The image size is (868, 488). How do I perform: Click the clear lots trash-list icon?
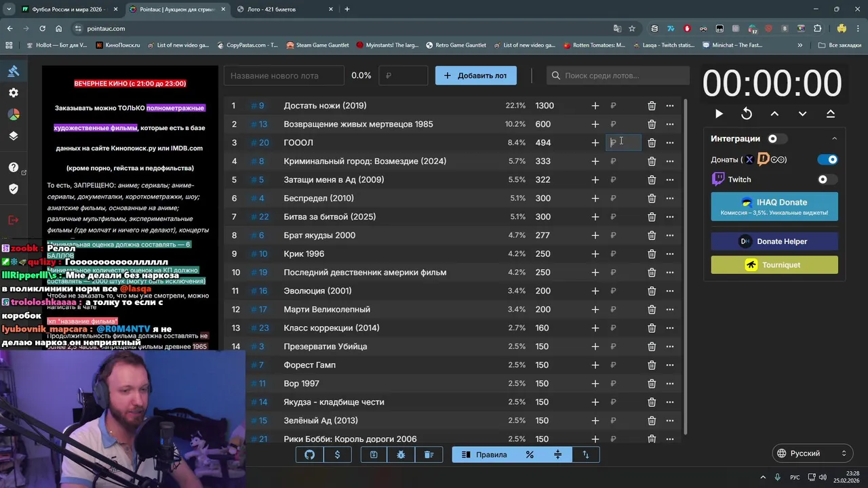(x=429, y=455)
